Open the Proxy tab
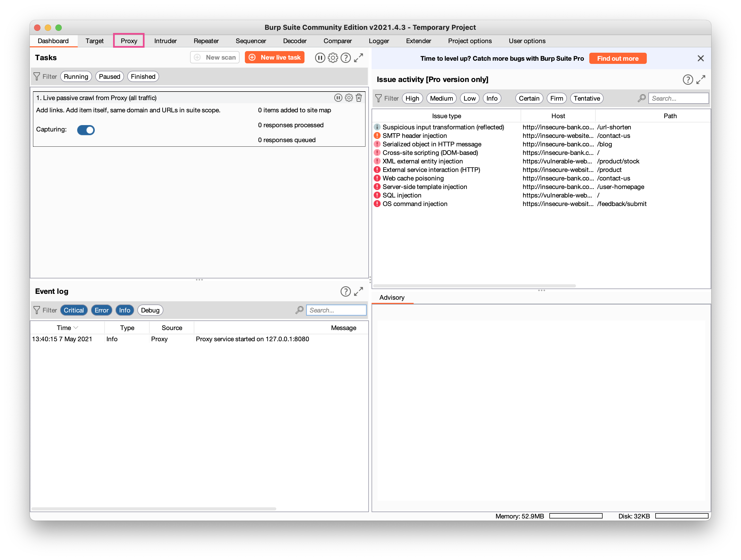 pyautogui.click(x=129, y=41)
